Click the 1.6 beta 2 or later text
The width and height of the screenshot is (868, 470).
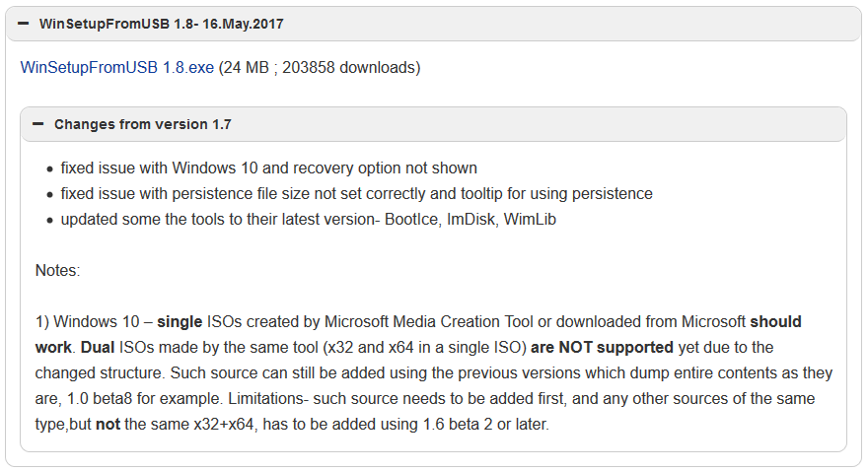click(x=485, y=424)
